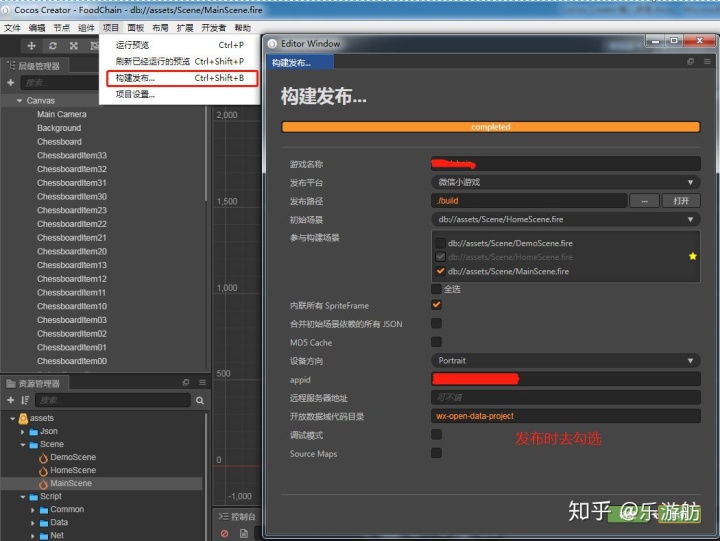Open the assets panel menu icon
This screenshot has width=720, height=541.
click(x=202, y=383)
